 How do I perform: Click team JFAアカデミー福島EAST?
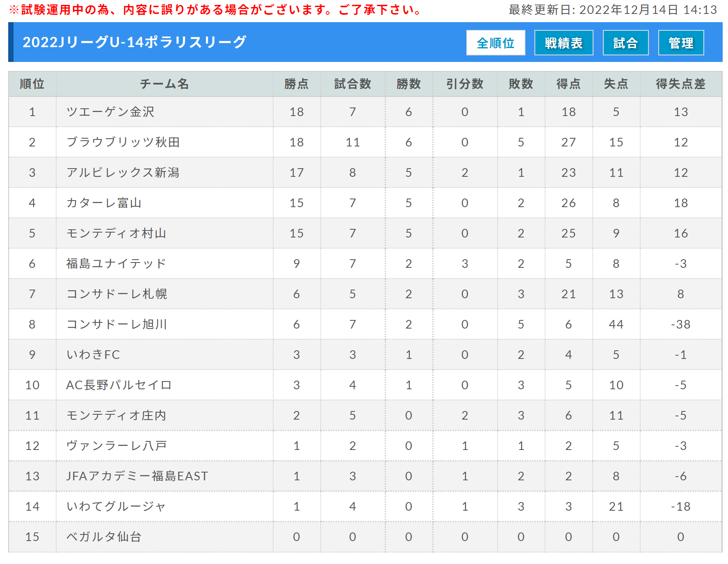click(x=137, y=476)
